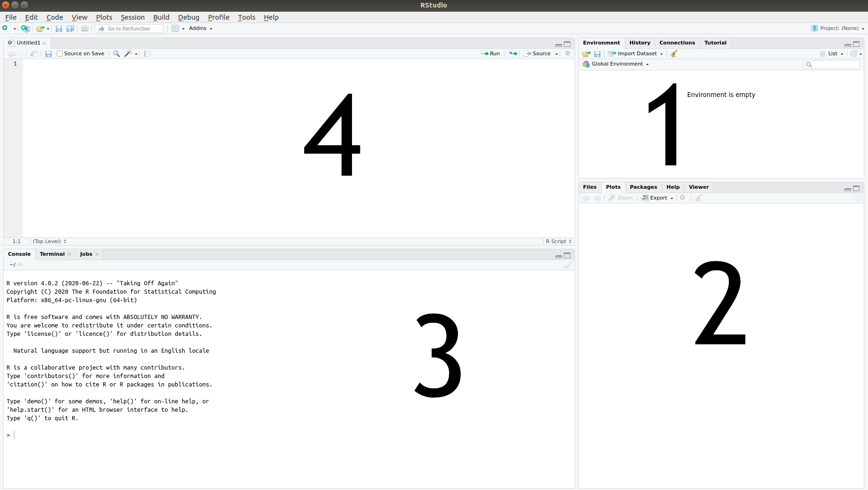This screenshot has width=868, height=490.
Task: Open the List view dropdown in Environment
Action: point(832,54)
